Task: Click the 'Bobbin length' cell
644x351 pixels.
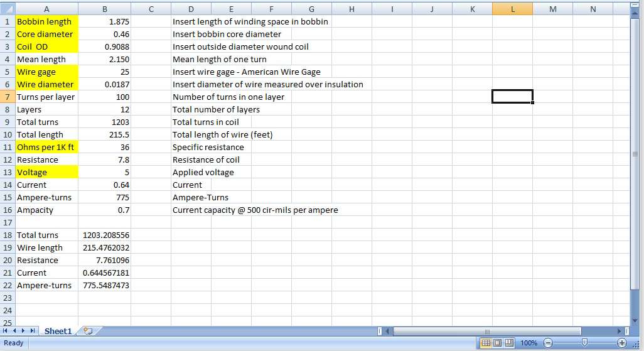Action: pos(46,22)
